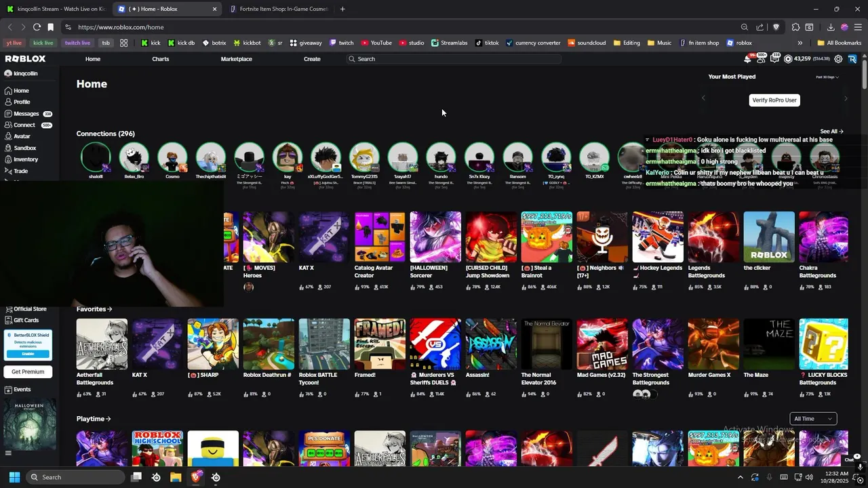Open the Favorites section link
Screen dimensions: 868x488
[94, 309]
